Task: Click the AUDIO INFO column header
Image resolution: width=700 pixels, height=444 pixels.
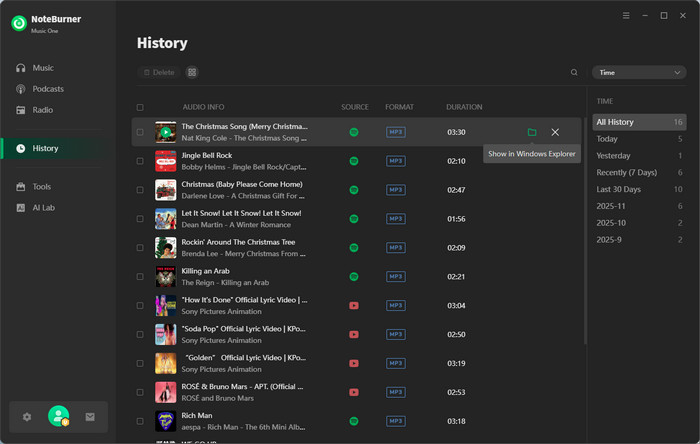Action: (x=203, y=107)
